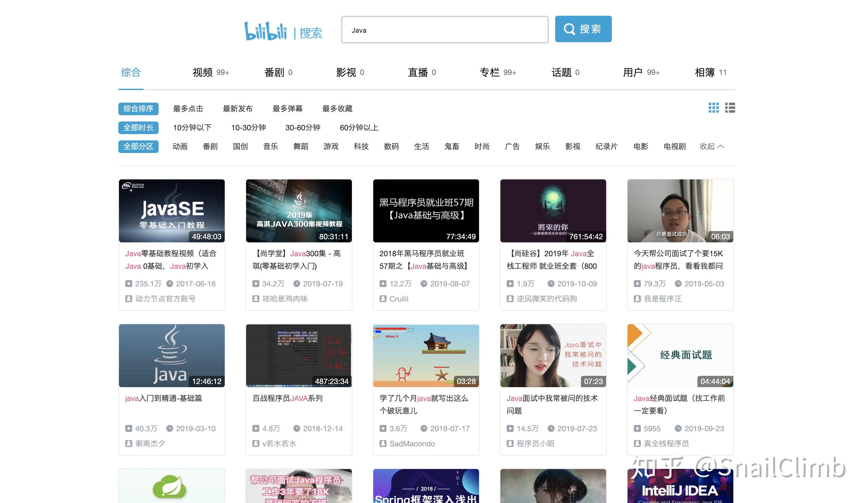
Task: Select the 科技 category filter
Action: click(361, 146)
